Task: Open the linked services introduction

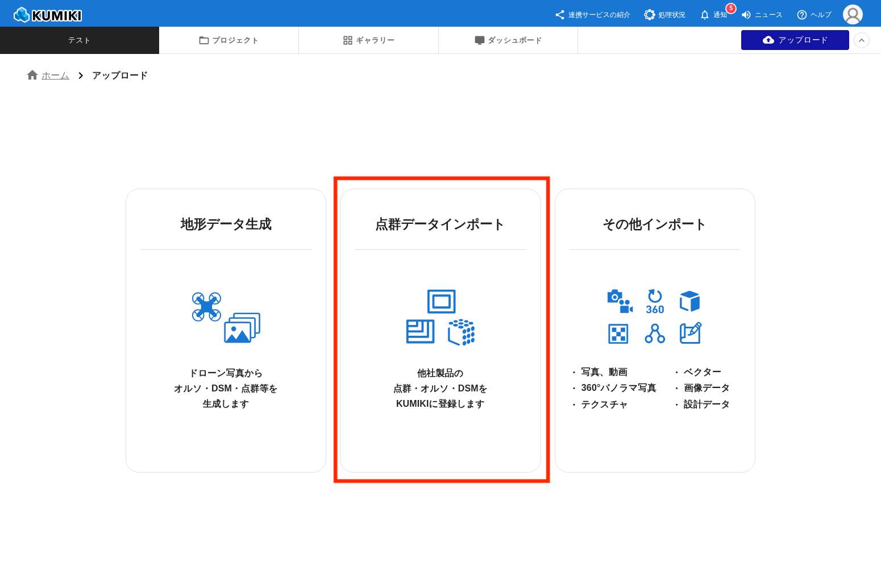Action: point(593,15)
